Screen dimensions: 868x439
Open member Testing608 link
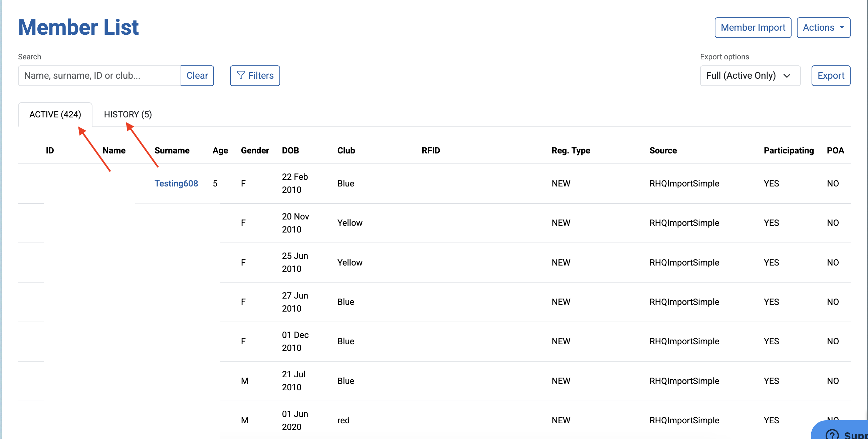click(176, 183)
